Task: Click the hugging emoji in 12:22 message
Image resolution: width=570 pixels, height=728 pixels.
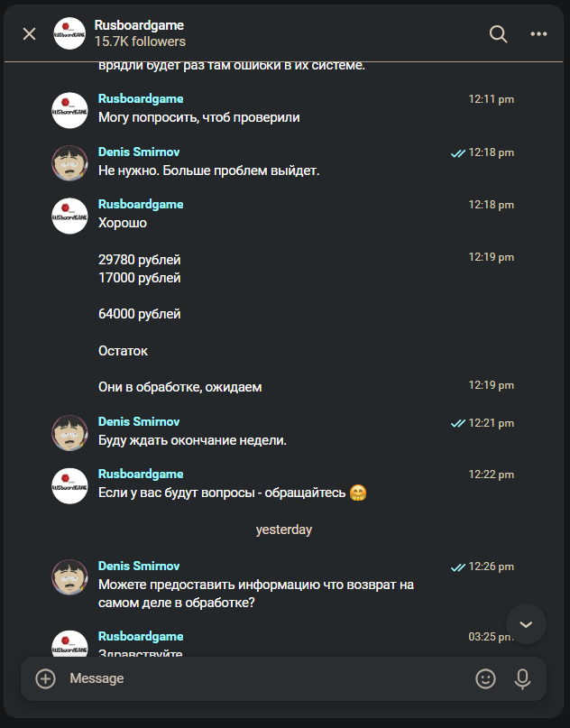Action: coord(358,493)
